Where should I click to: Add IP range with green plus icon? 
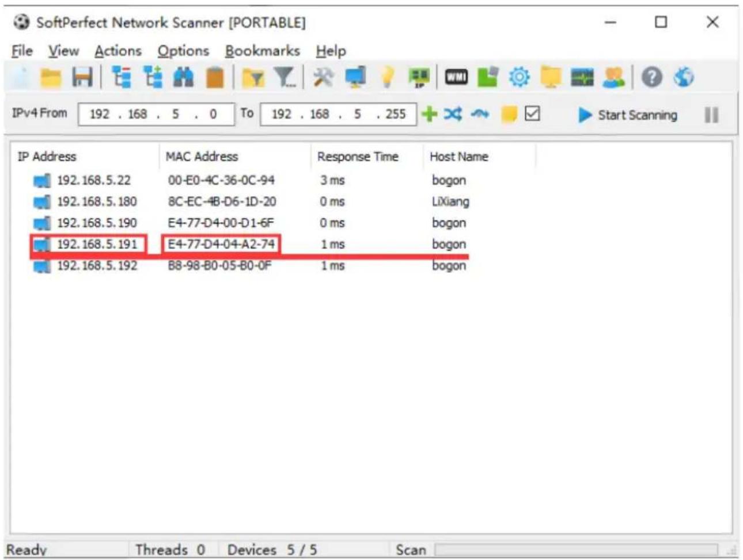point(429,114)
